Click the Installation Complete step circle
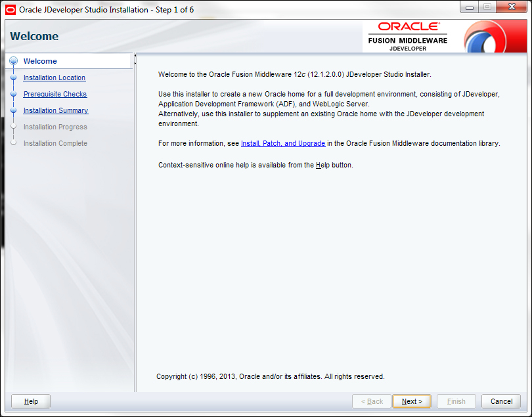The height and width of the screenshot is (417, 532). tap(14, 143)
